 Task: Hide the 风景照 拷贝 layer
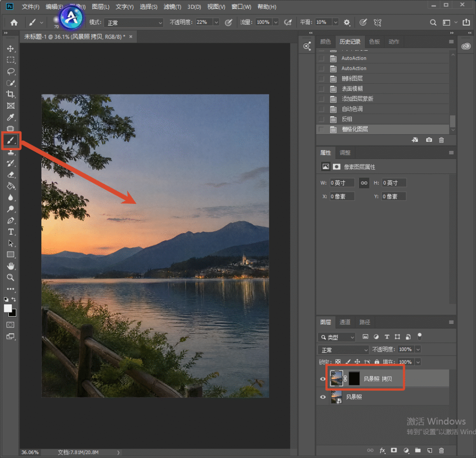323,379
